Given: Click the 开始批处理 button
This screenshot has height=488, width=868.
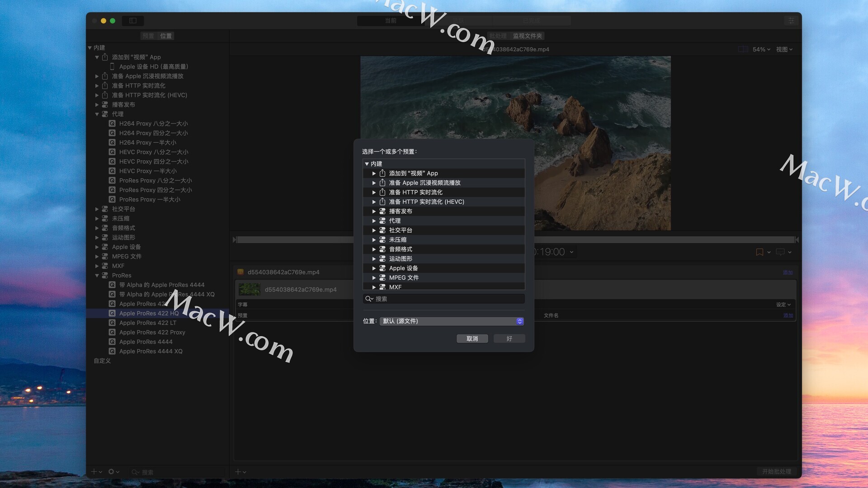Looking at the screenshot, I should (776, 471).
